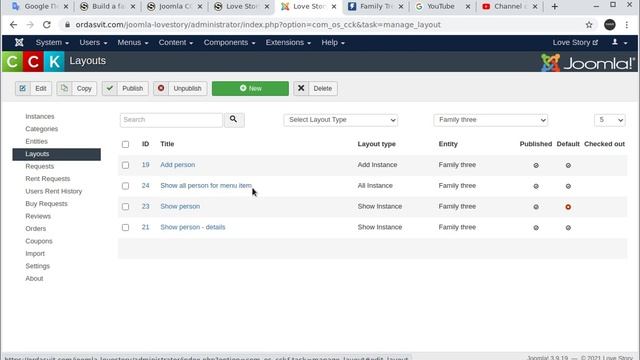Screen dimensions: 640x360
Task: Click the Copy icon in toolbar
Action: point(64,88)
